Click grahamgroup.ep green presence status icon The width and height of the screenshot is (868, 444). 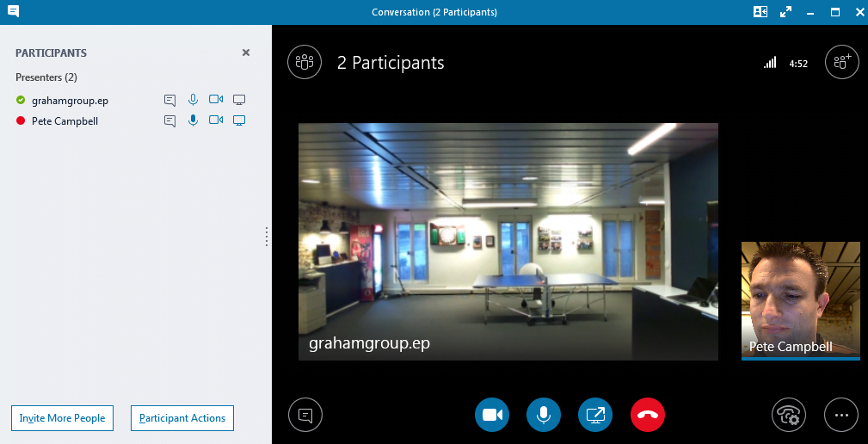(21, 100)
